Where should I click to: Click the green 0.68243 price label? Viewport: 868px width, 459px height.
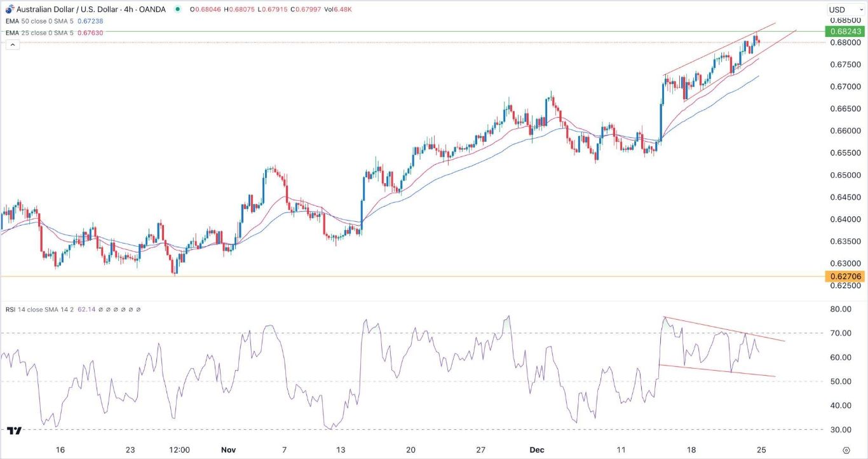coord(843,31)
